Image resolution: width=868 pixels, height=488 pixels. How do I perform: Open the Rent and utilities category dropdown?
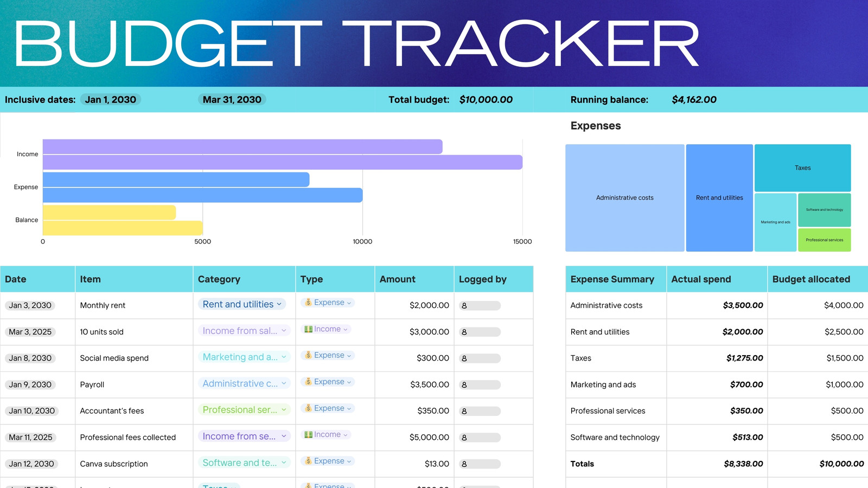(242, 305)
